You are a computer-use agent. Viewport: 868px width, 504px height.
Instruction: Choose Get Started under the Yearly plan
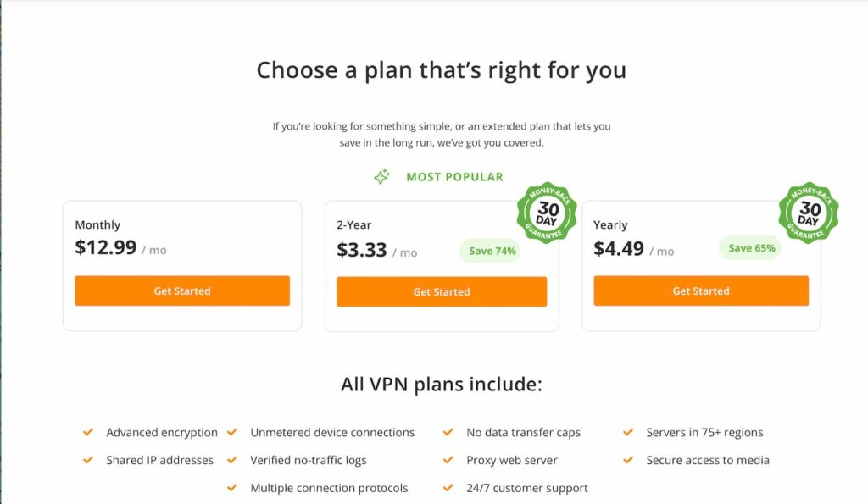pyautogui.click(x=701, y=291)
